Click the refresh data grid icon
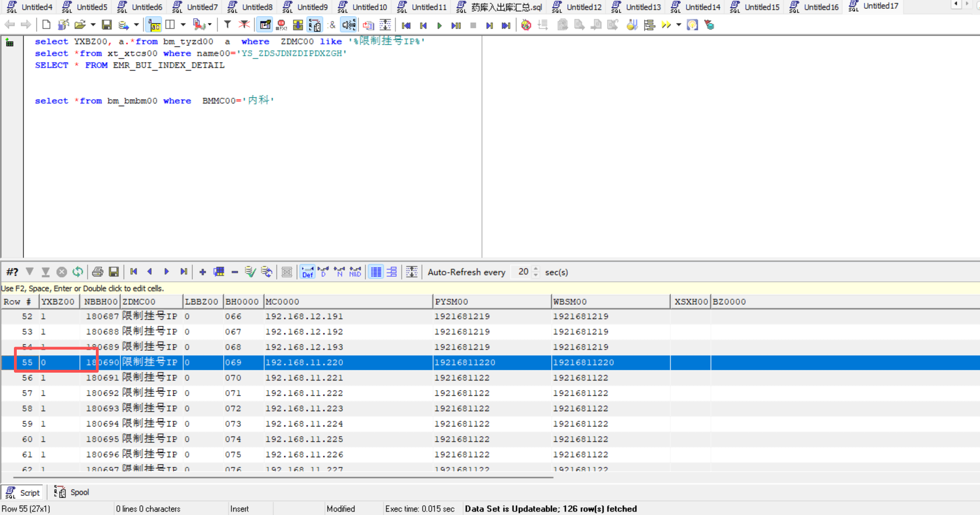 coord(78,272)
